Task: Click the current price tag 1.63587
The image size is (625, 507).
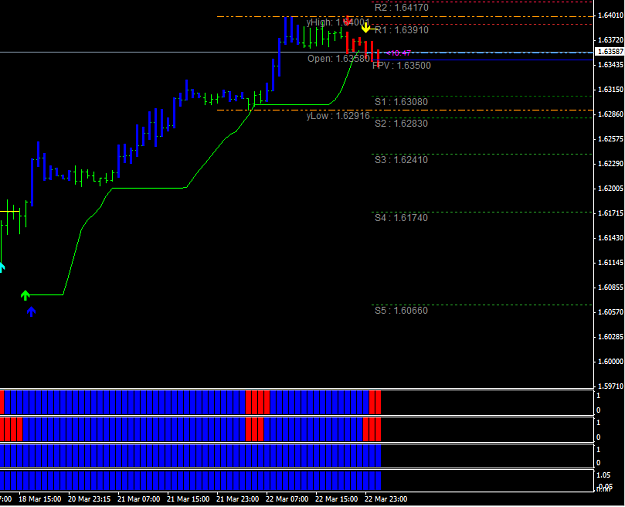Action: tap(610, 52)
